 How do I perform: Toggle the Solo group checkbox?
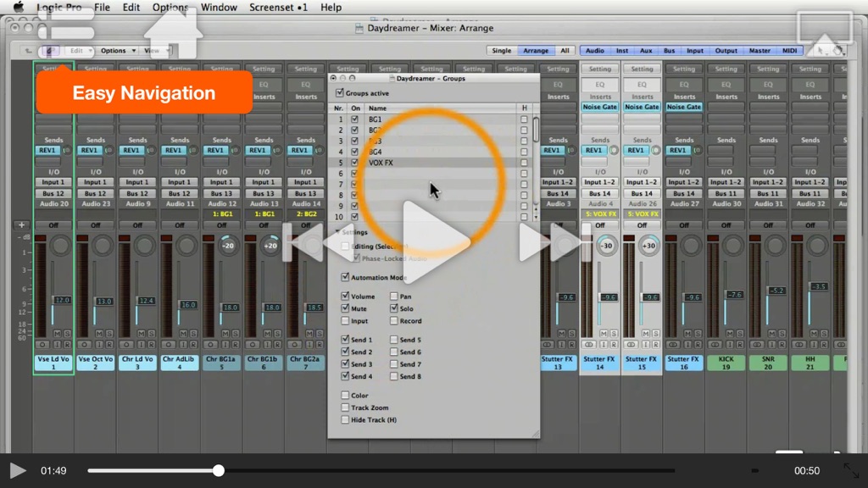[x=393, y=308]
